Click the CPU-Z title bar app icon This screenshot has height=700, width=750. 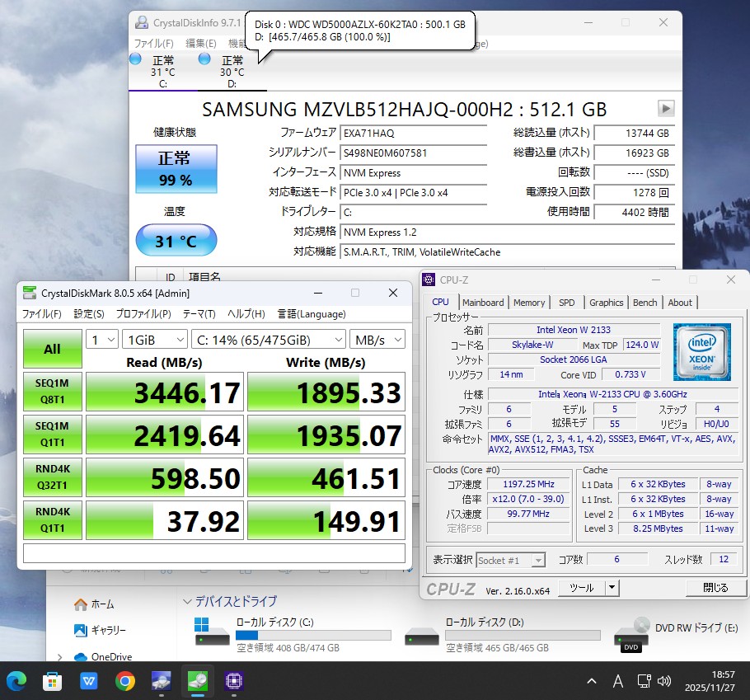tap(429, 280)
